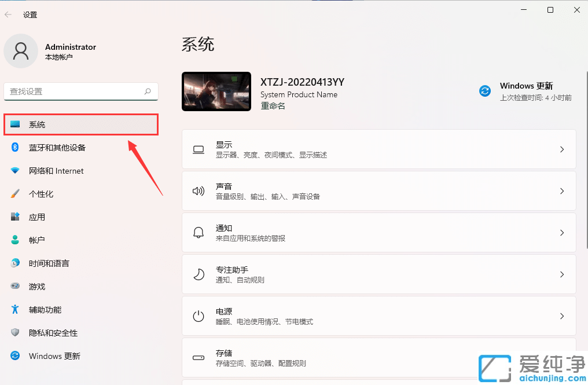Click the 时间和语言 clock globe icon
This screenshot has width=588, height=385.
tap(15, 263)
